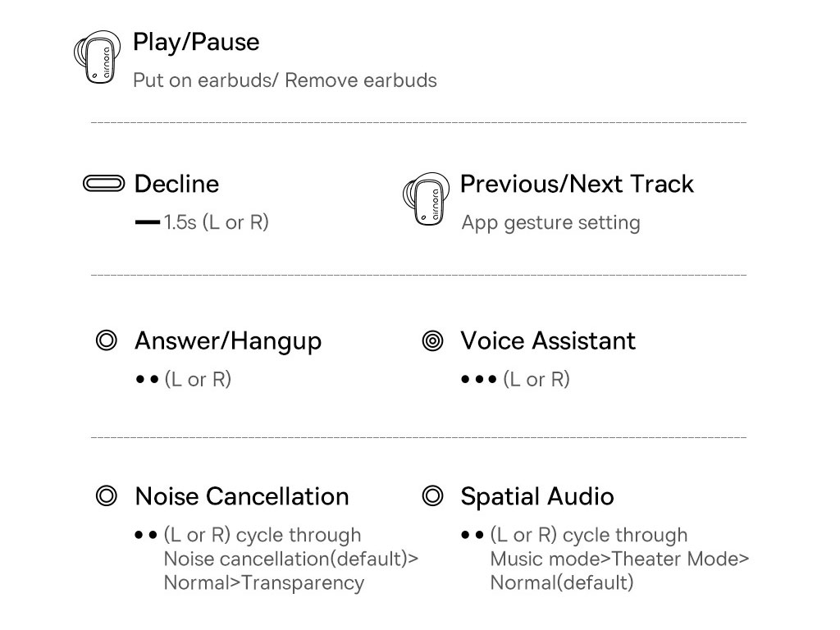Click the Voice Assistant heading
The width and height of the screenshot is (840, 630).
(548, 340)
